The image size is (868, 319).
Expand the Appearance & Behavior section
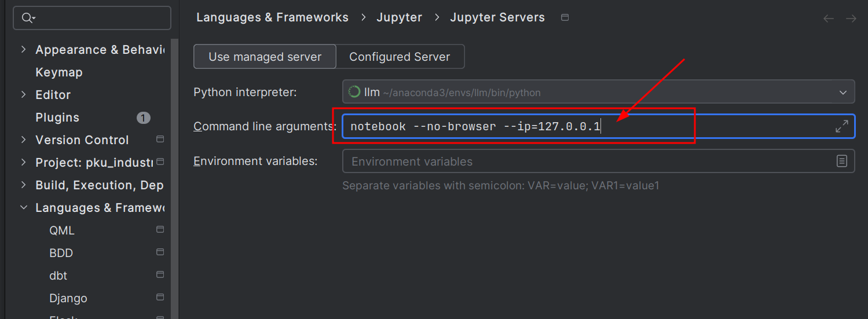24,50
